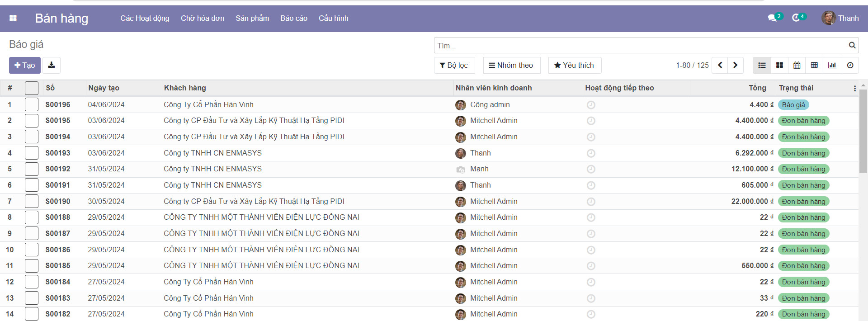The width and height of the screenshot is (868, 321).
Task: Expand the Nhóm theo dropdown
Action: pos(511,65)
